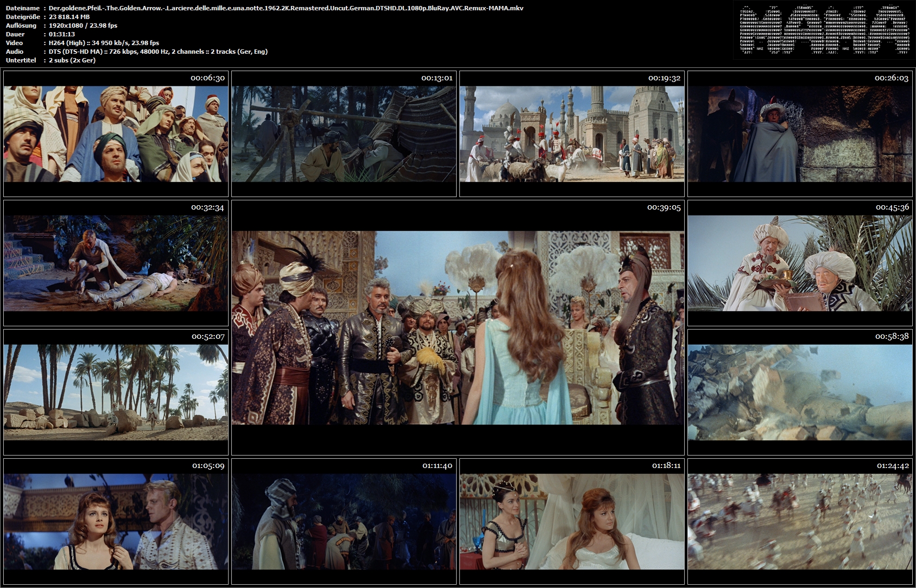Viewport: 916px width, 588px height.
Task: Open the 00:19:32 mosque city thumbnail
Action: [x=572, y=134]
